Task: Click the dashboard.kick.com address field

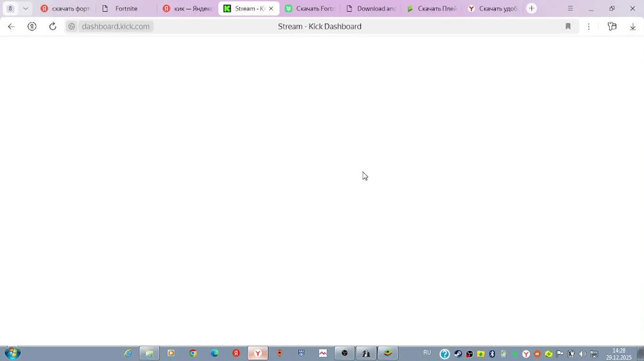Action: click(x=115, y=27)
